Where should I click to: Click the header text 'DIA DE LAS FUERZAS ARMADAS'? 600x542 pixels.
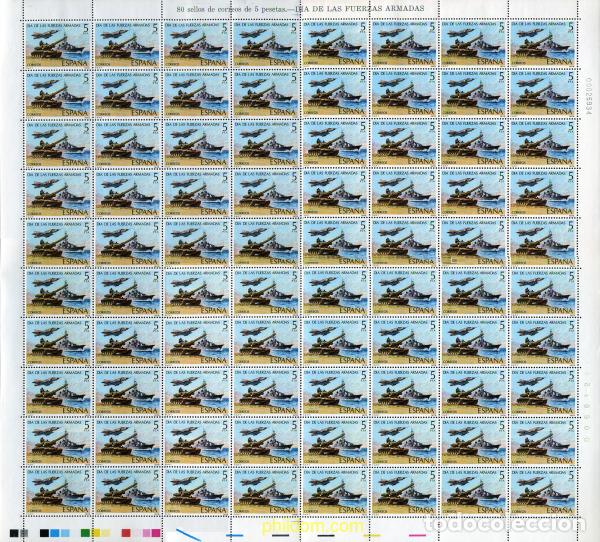point(360,8)
